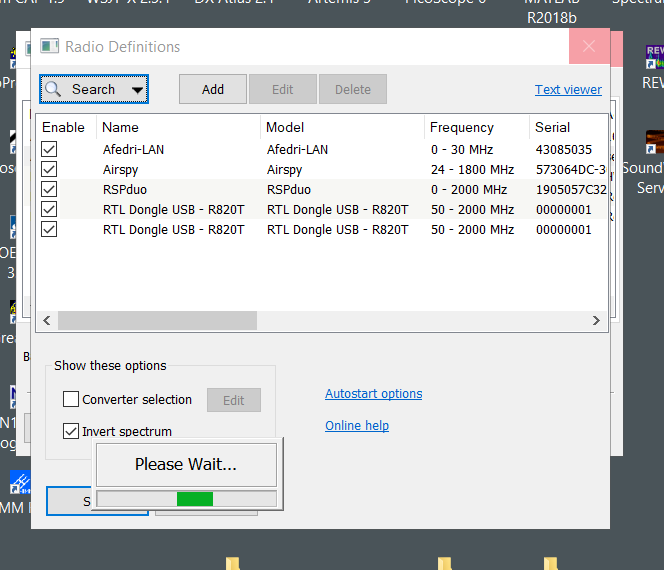Sort list by the Name column header
Image resolution: width=664 pixels, height=570 pixels.
[120, 127]
